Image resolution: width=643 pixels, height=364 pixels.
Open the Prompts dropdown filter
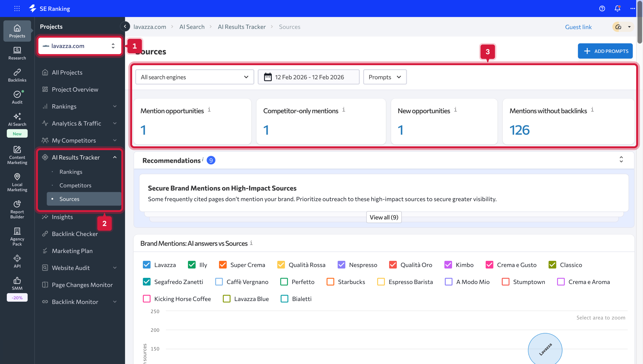pos(385,77)
